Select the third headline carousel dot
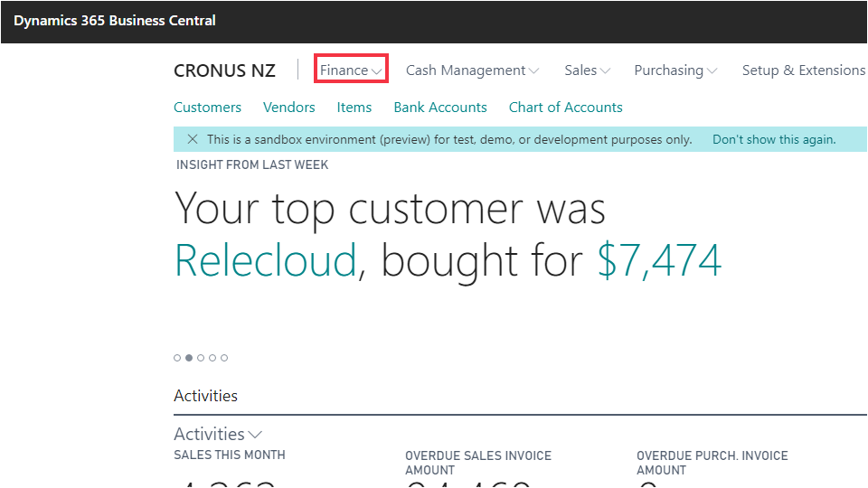 [x=201, y=358]
